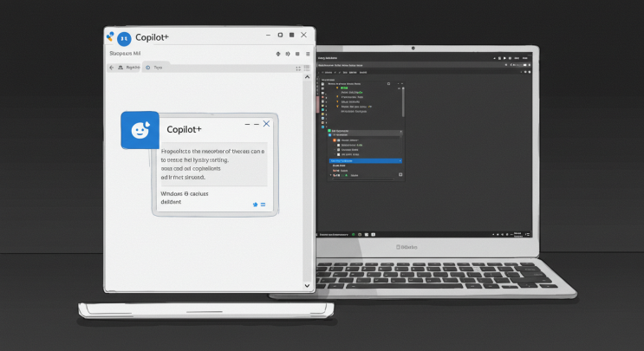
Task: Click the red icon in laptop left sidebar
Action: (322, 97)
